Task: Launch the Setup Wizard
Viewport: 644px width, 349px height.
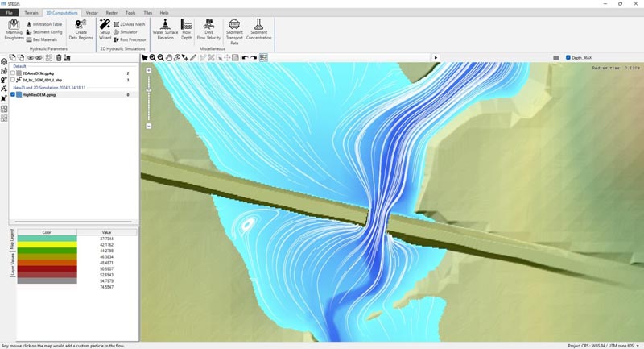Action: tap(105, 31)
